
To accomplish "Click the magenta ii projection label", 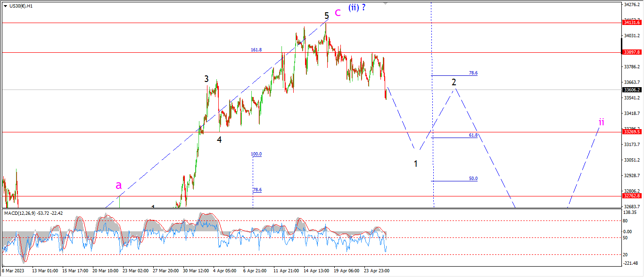I will click(601, 122).
